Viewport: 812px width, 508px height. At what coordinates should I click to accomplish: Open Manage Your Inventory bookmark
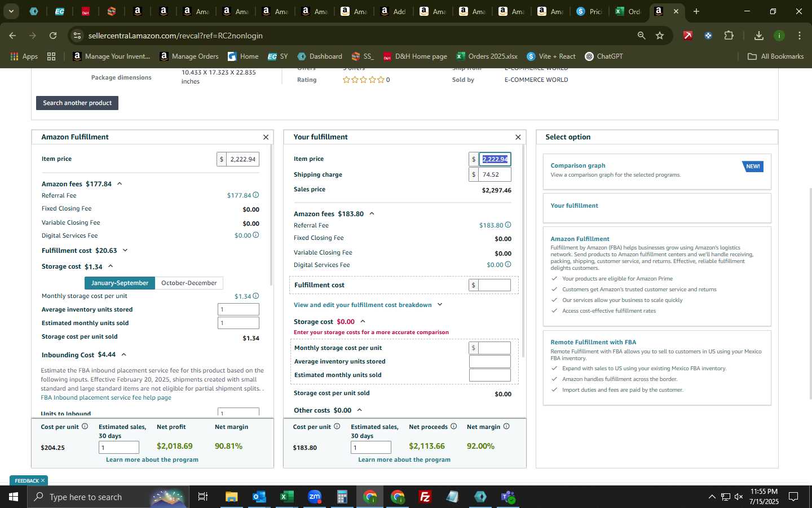coord(112,56)
